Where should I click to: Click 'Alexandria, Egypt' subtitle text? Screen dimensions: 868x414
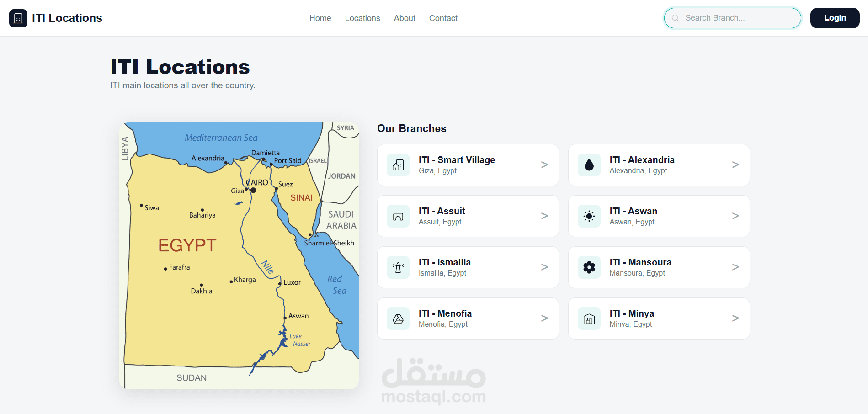click(x=638, y=171)
